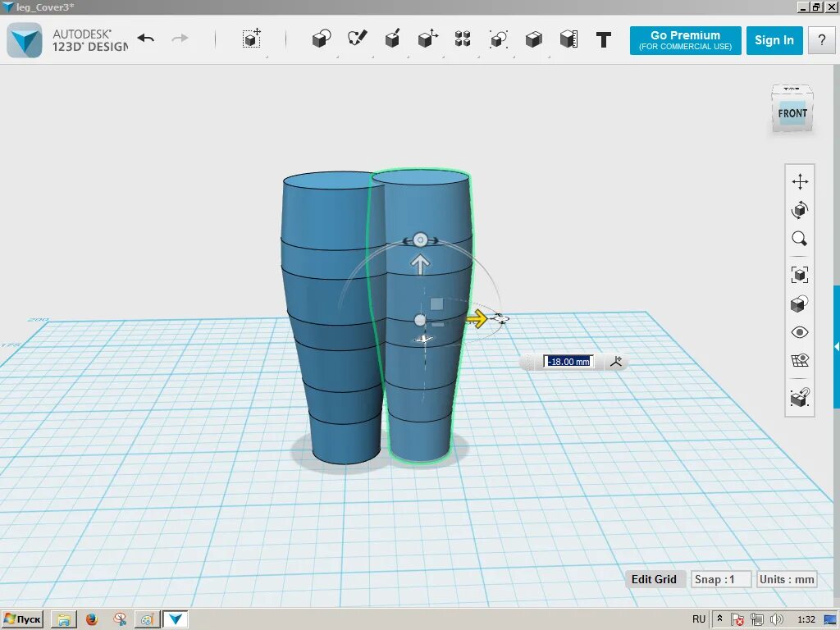Open the material display mode icon
840x630 pixels.
pyautogui.click(x=800, y=304)
